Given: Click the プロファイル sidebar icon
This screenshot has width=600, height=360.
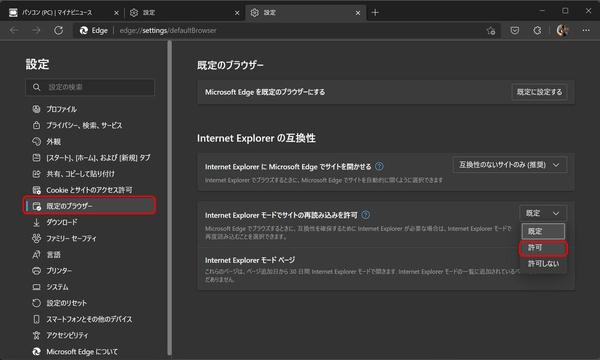Looking at the screenshot, I should (x=36, y=109).
